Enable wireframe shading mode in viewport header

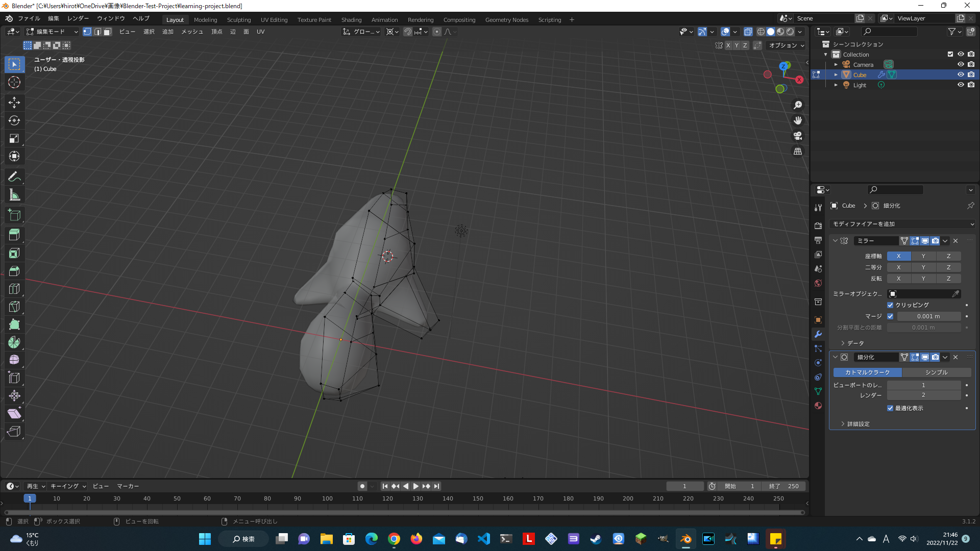[761, 32]
